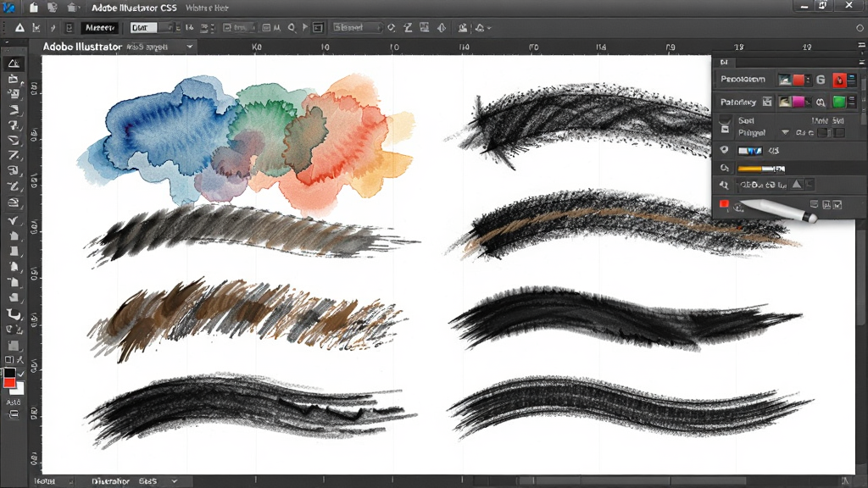Click the red stroke swatch in the toolbox
This screenshot has height=488, width=868.
[x=9, y=383]
